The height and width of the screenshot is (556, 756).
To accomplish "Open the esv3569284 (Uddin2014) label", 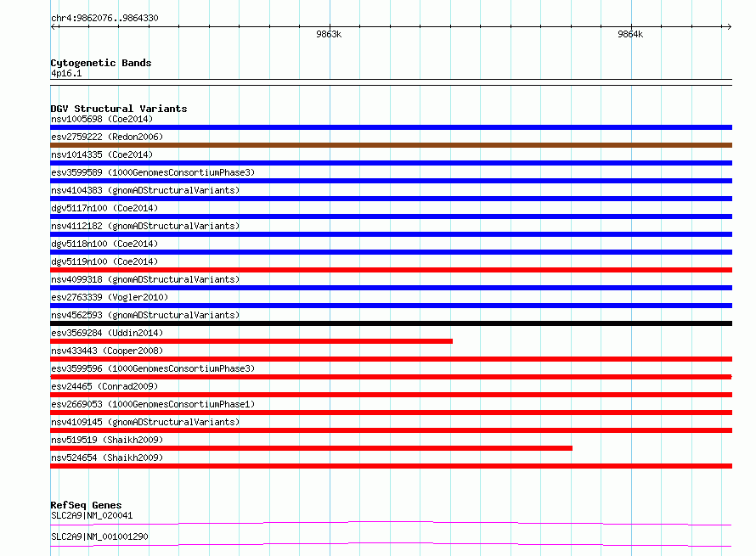I will tap(107, 333).
